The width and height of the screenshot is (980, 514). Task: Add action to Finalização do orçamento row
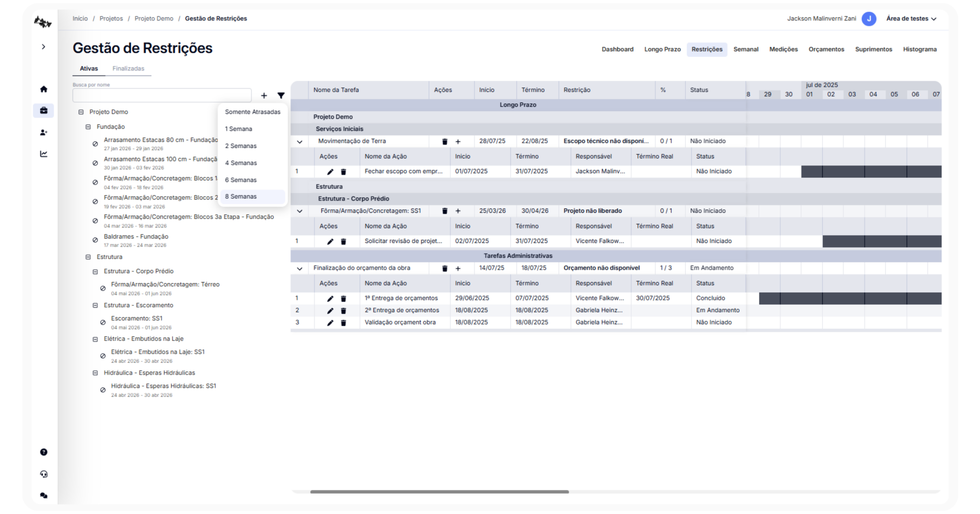(458, 268)
